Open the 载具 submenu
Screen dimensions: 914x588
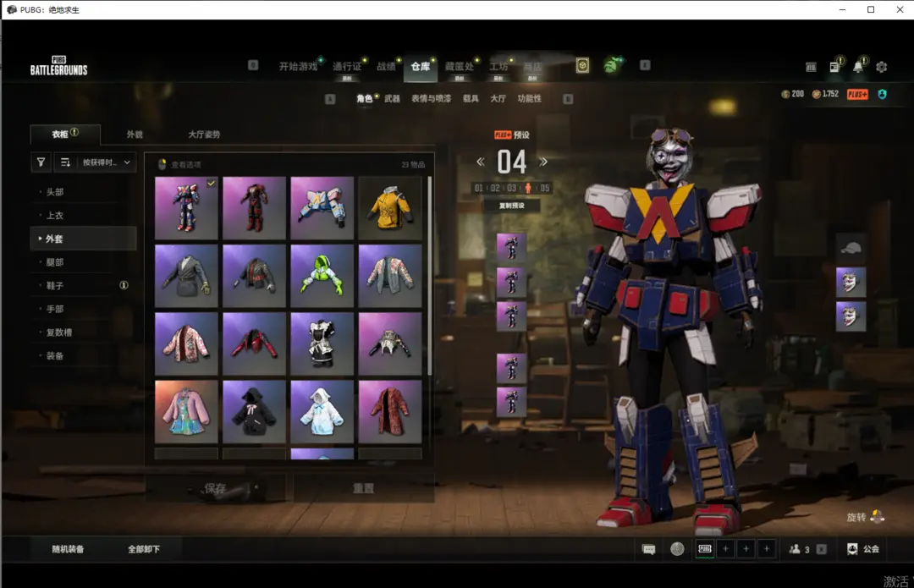click(471, 98)
